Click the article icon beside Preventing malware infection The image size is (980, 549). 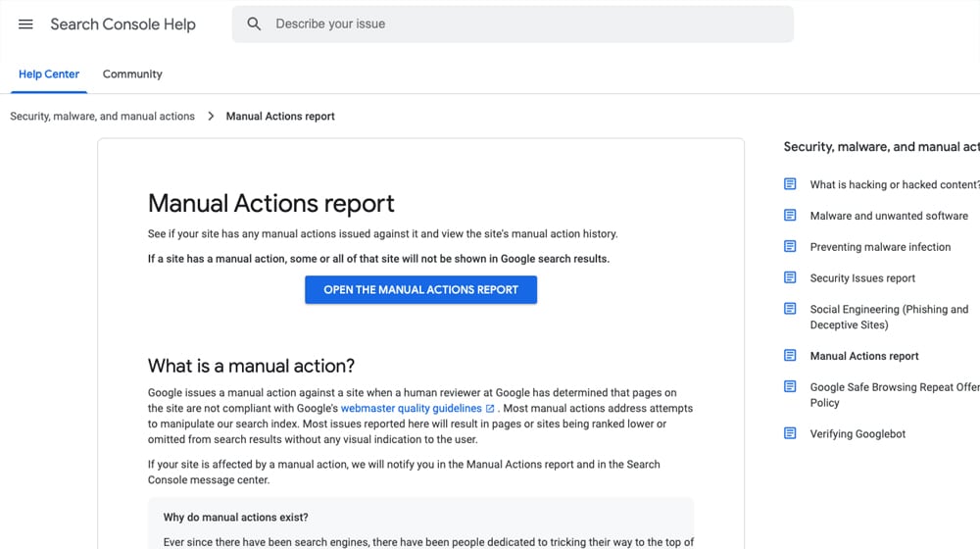tap(790, 246)
